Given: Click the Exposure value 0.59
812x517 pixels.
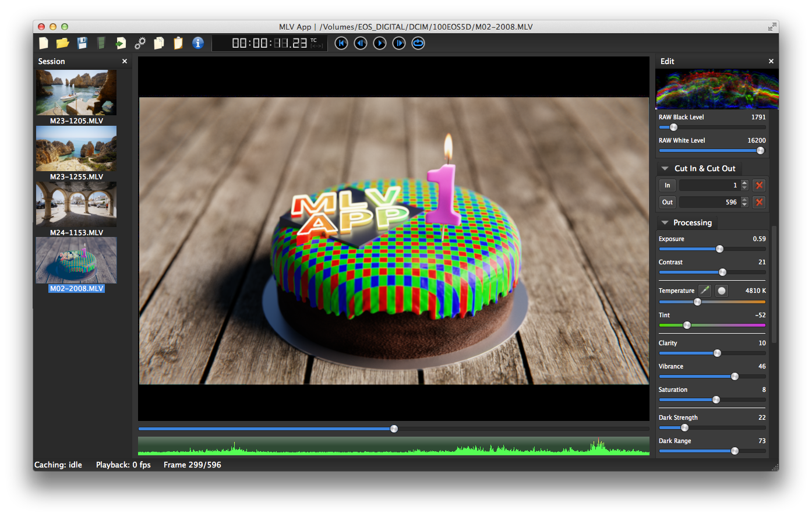Looking at the screenshot, I should tap(759, 239).
